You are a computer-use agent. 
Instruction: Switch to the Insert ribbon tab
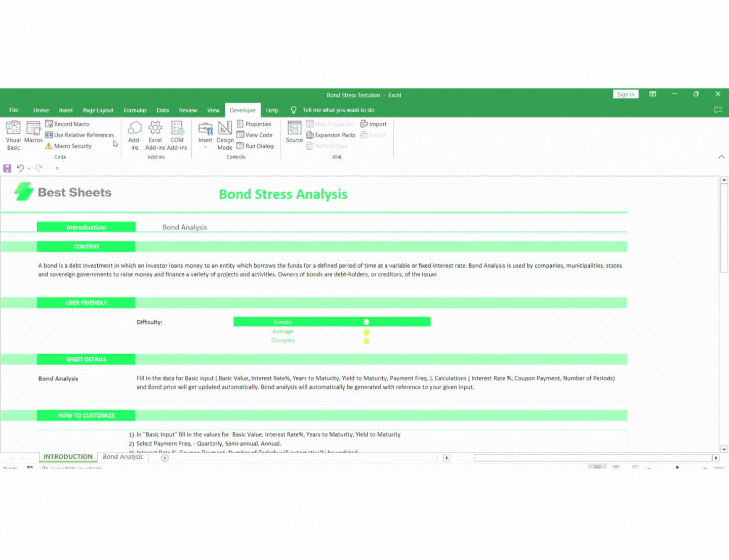[x=66, y=110]
